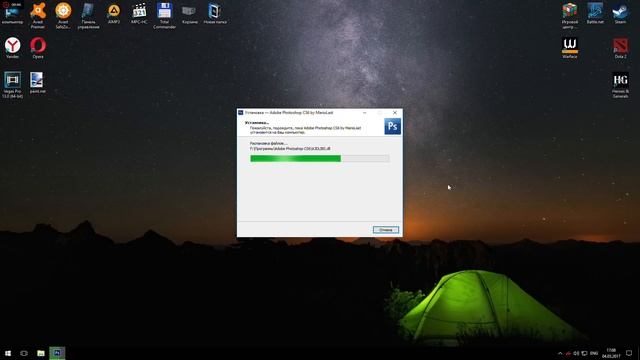Open the 'Новая папка' folder icon
Screen dimensions: 640x360
point(215,13)
